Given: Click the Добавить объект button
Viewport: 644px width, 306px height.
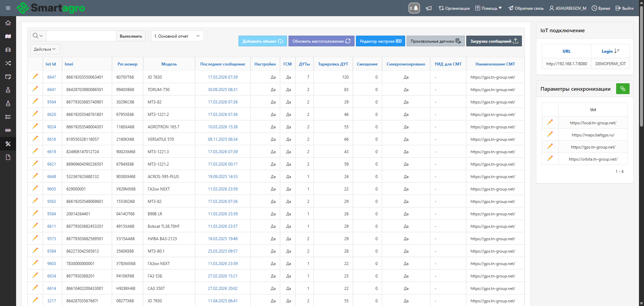Looking at the screenshot, I should pyautogui.click(x=263, y=41).
